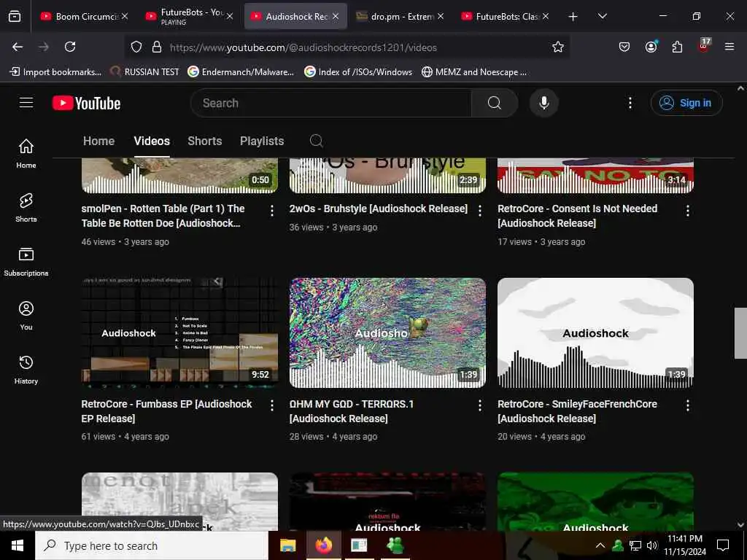Screen dimensions: 747x560
Task: Click the page vertical scrollbar thumb
Action: coord(740,332)
